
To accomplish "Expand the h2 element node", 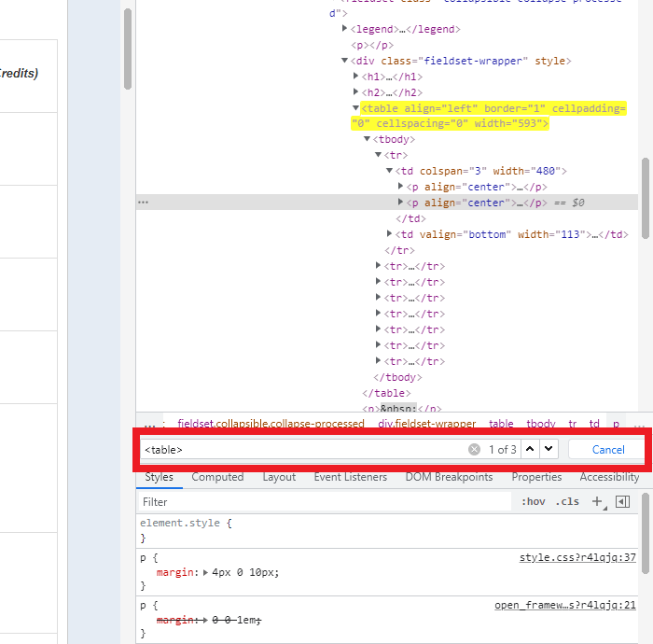I will coord(355,91).
